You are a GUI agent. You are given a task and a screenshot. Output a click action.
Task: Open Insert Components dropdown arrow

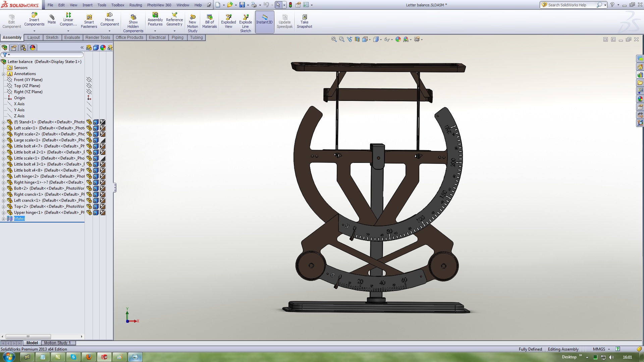pyautogui.click(x=34, y=31)
